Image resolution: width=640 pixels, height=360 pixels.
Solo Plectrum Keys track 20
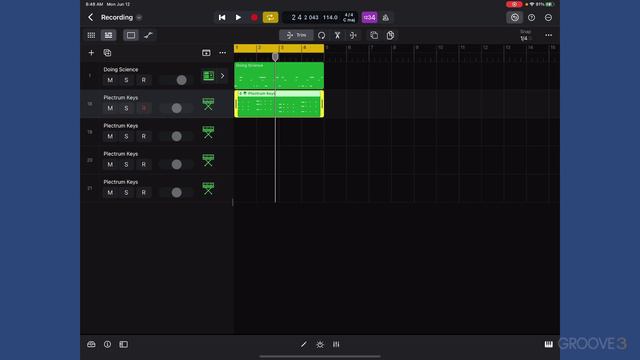point(126,164)
